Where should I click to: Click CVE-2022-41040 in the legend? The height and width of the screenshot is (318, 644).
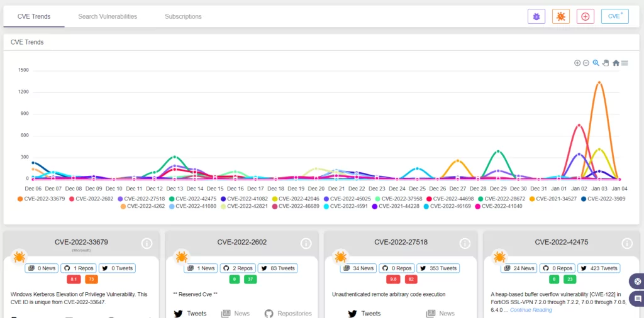pos(499,206)
